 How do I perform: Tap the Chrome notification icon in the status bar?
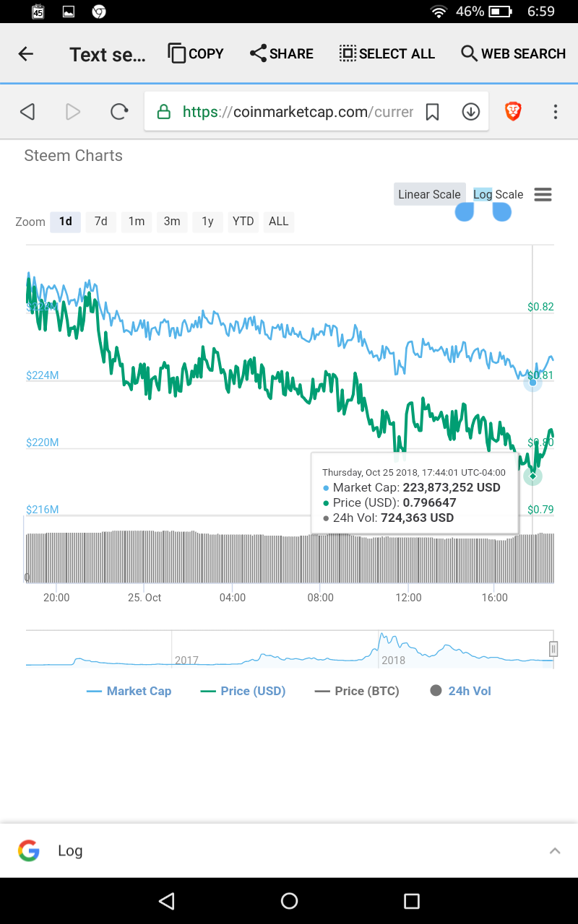coord(99,11)
